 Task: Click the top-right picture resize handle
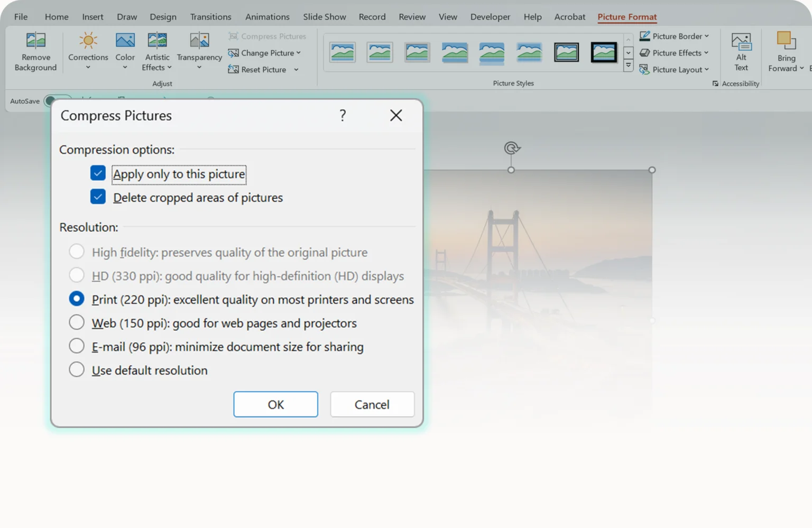(652, 170)
